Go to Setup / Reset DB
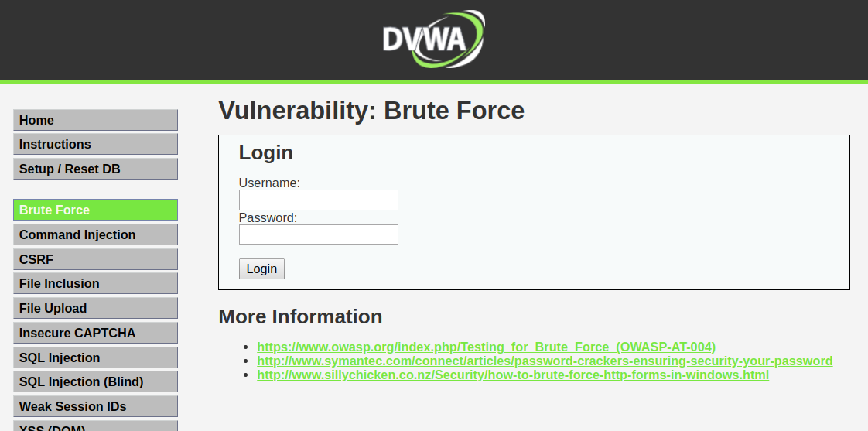Image resolution: width=868 pixels, height=431 pixels. point(95,169)
